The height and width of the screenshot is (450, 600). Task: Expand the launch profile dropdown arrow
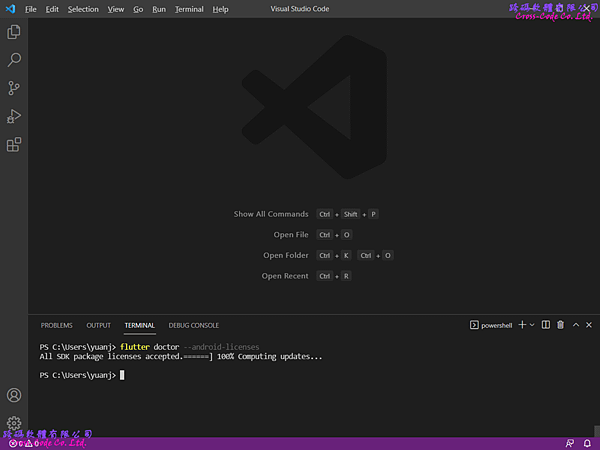[x=532, y=325]
